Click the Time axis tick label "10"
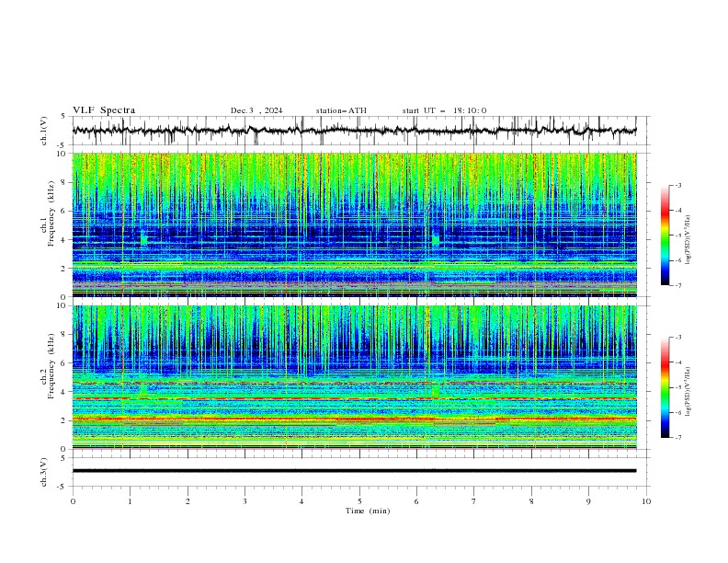The width and height of the screenshot is (728, 563). pyautogui.click(x=646, y=501)
